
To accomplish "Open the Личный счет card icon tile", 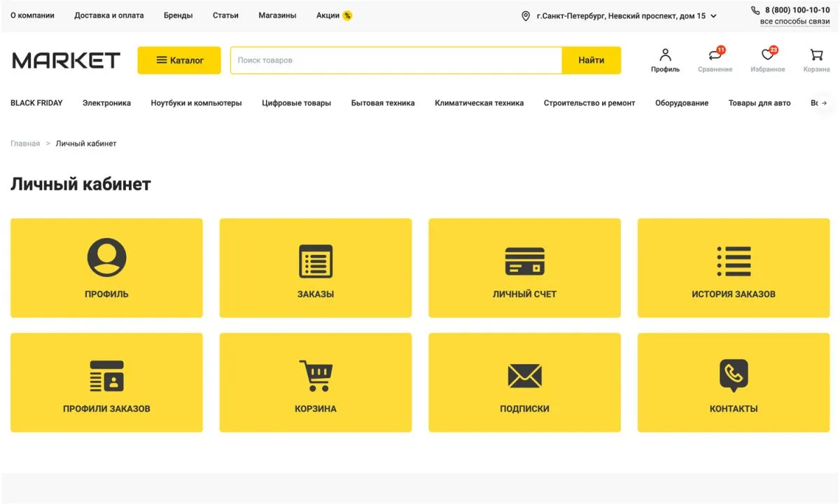I will click(524, 262).
